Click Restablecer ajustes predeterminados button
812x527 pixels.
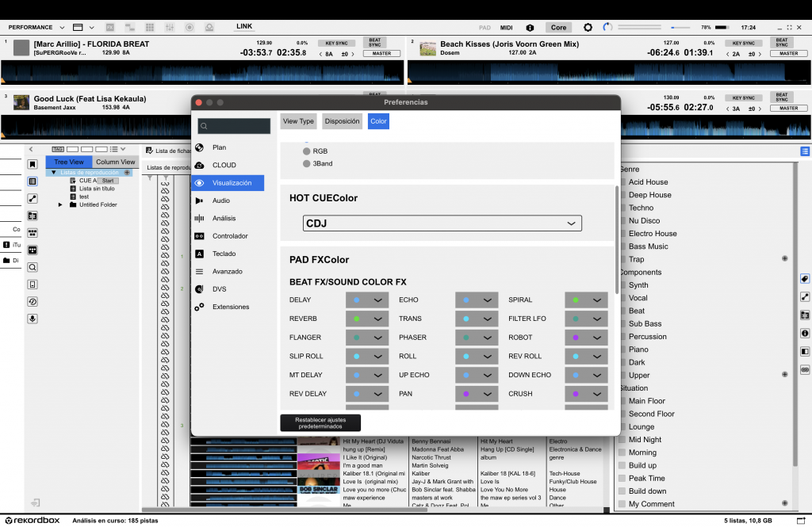[320, 422]
